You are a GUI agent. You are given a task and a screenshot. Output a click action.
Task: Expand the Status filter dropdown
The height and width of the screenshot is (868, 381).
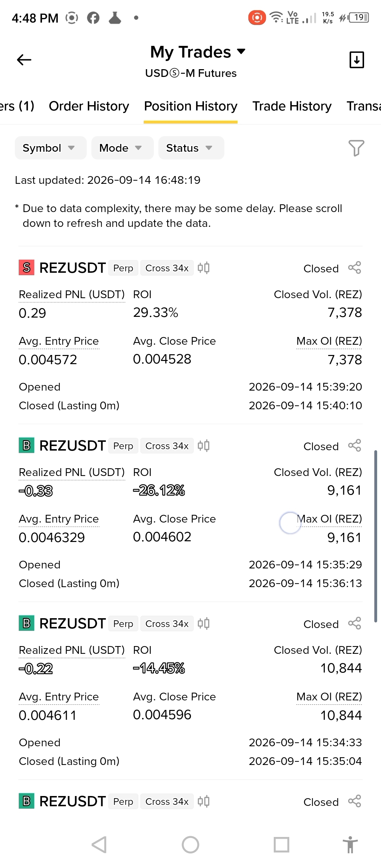pos(191,148)
